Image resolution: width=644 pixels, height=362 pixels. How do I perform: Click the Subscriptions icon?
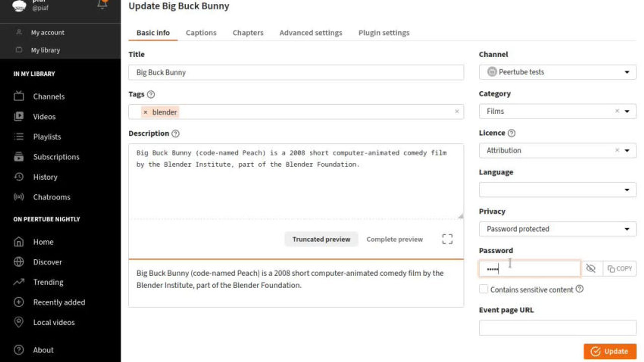tap(19, 157)
